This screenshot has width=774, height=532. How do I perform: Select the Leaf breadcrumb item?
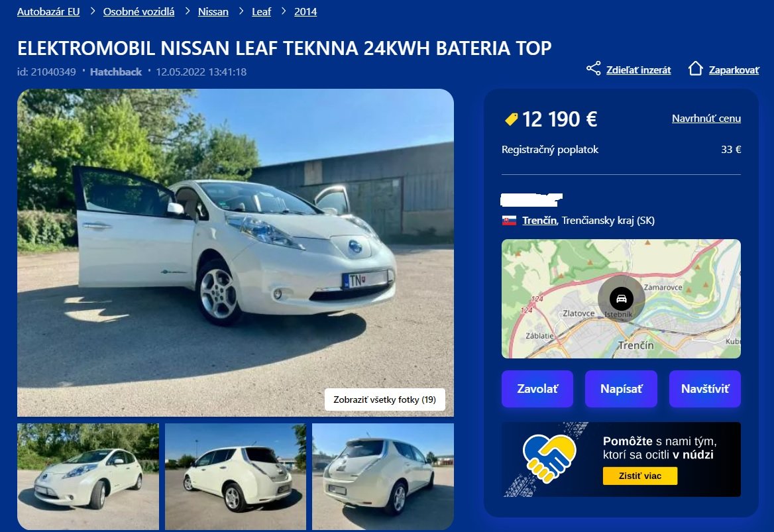point(262,12)
